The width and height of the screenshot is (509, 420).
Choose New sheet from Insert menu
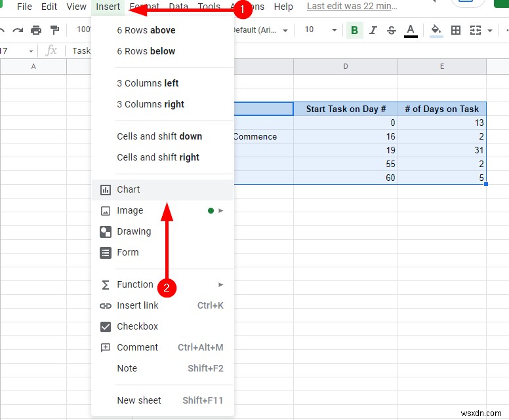pos(162,400)
